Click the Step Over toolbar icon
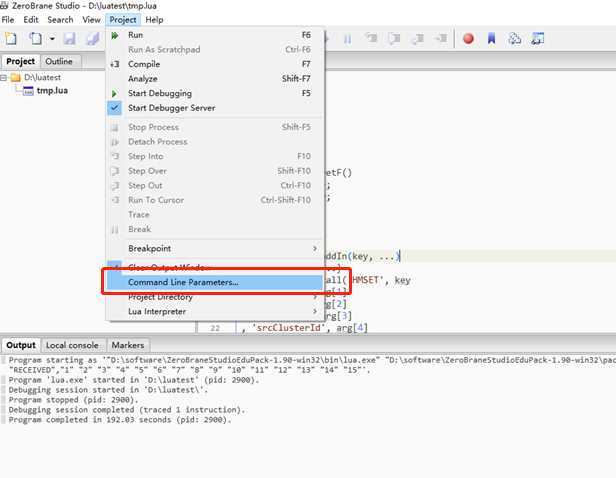Viewport: 616px width, 478px height. pos(394,38)
